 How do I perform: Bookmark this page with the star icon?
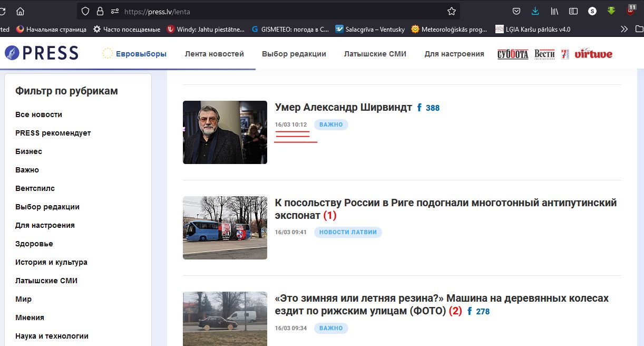pos(452,11)
